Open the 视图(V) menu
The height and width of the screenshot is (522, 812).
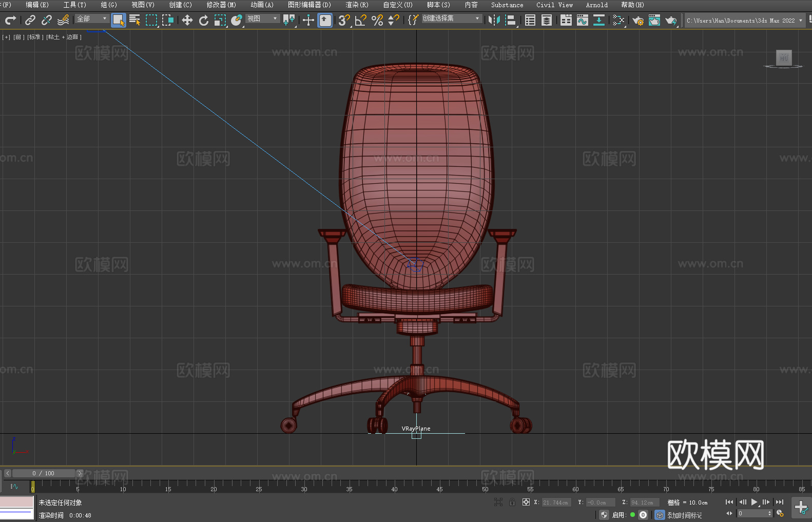pyautogui.click(x=143, y=5)
